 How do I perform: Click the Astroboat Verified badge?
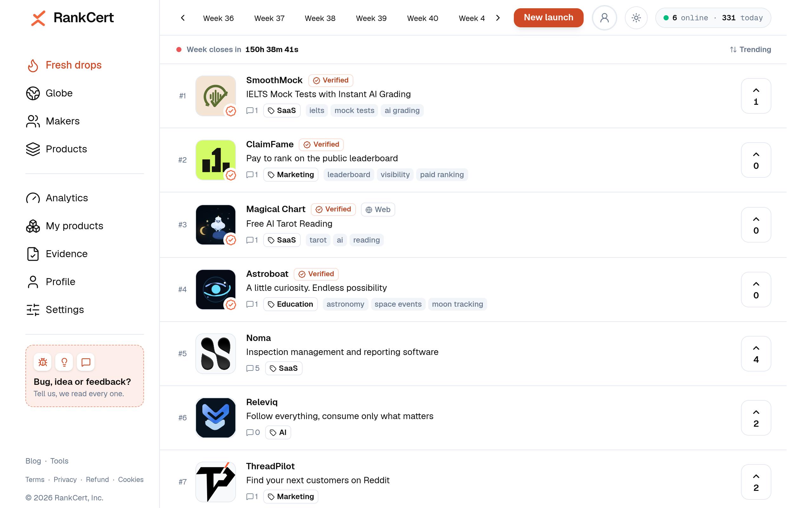316,274
